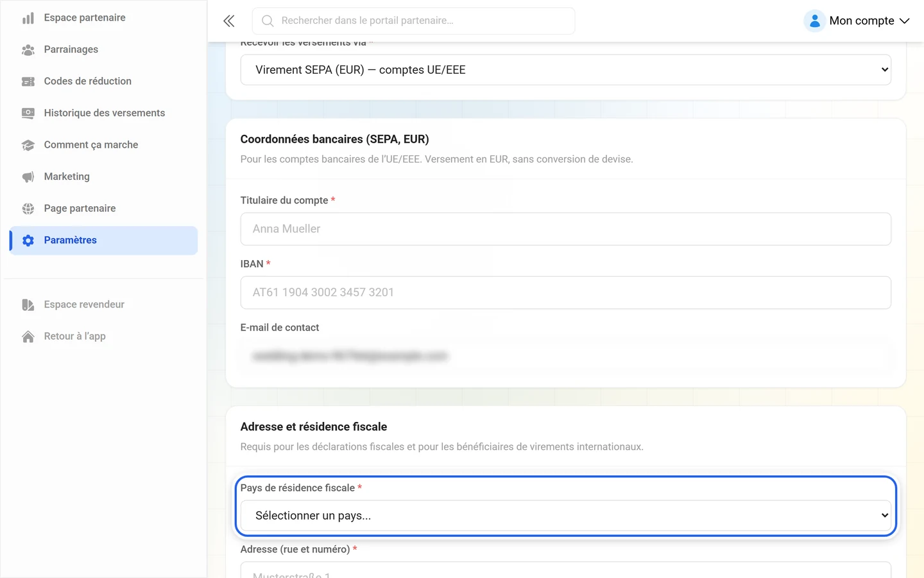This screenshot has height=578, width=924.
Task: Click the Codes de réduction ticket icon
Action: [x=28, y=82]
